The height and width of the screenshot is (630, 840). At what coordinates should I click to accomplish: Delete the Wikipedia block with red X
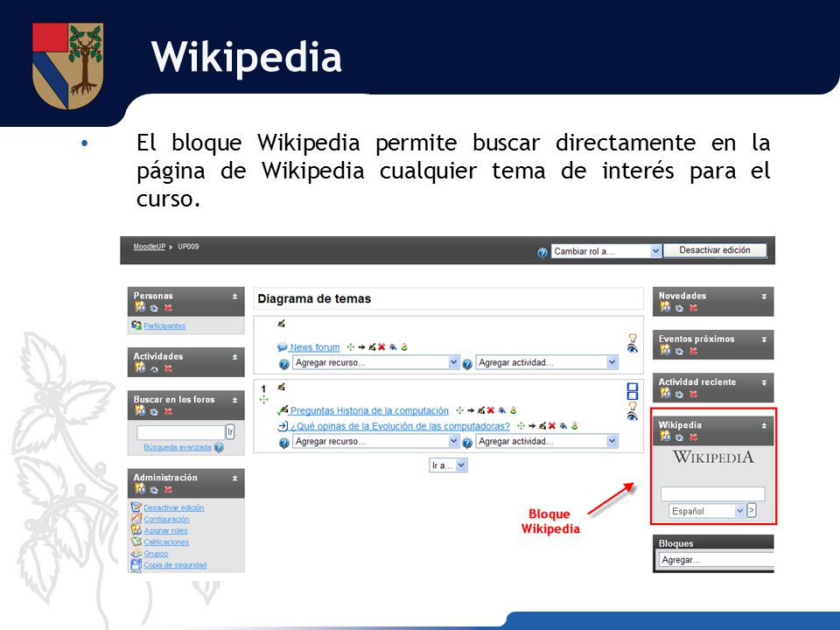tap(693, 437)
